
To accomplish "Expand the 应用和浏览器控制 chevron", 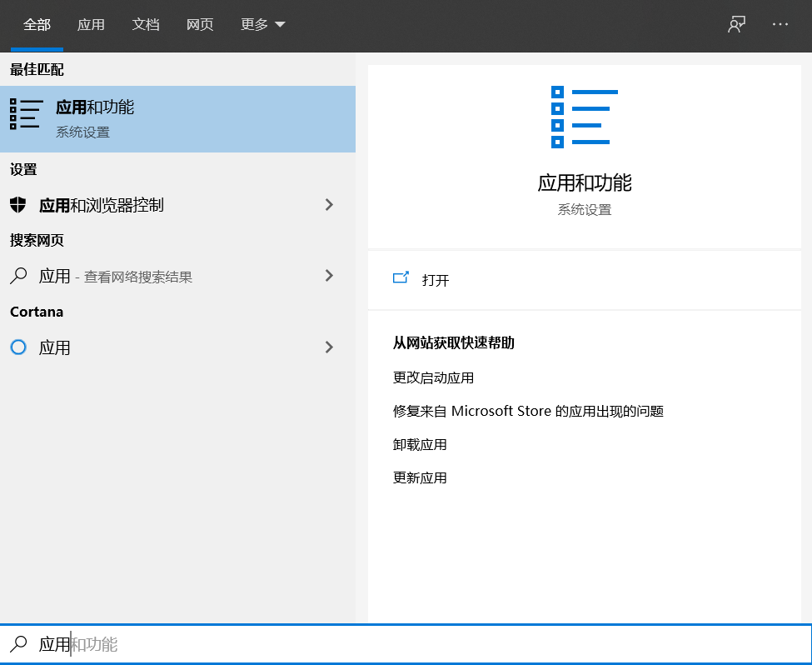I will 329,204.
